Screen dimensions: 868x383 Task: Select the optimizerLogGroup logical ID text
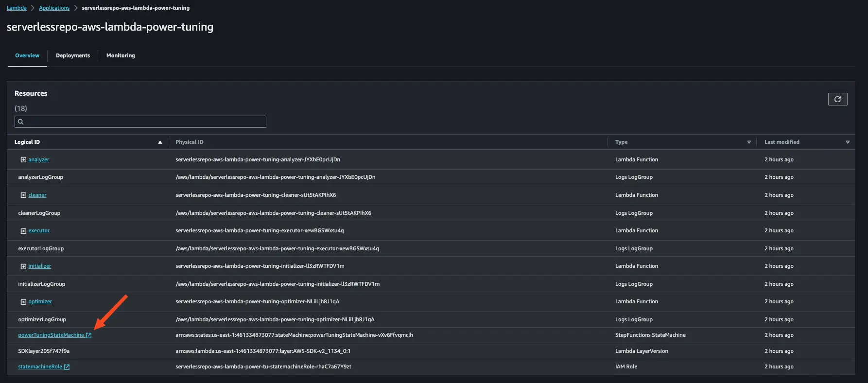tap(42, 319)
